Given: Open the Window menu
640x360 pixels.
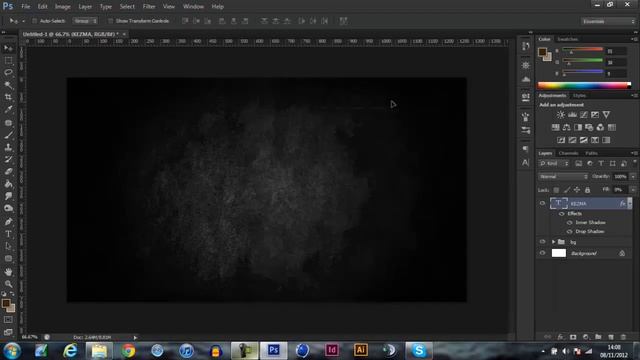Looking at the screenshot, I should 193,7.
